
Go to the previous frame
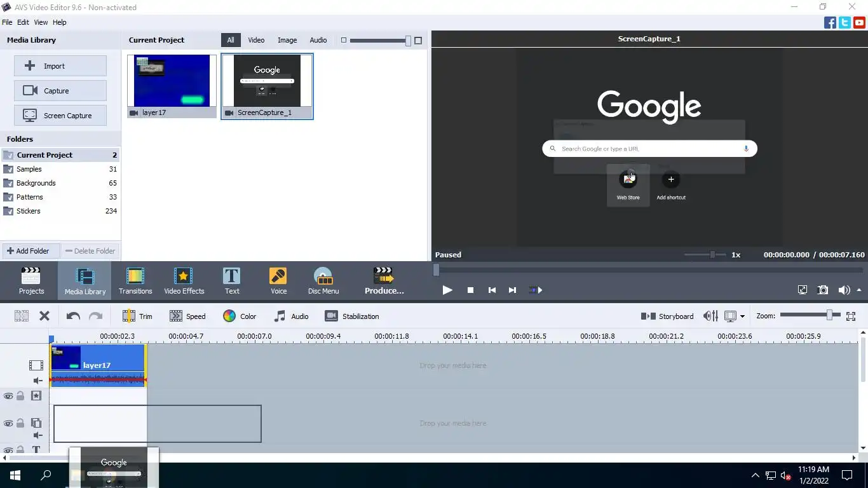click(492, 290)
